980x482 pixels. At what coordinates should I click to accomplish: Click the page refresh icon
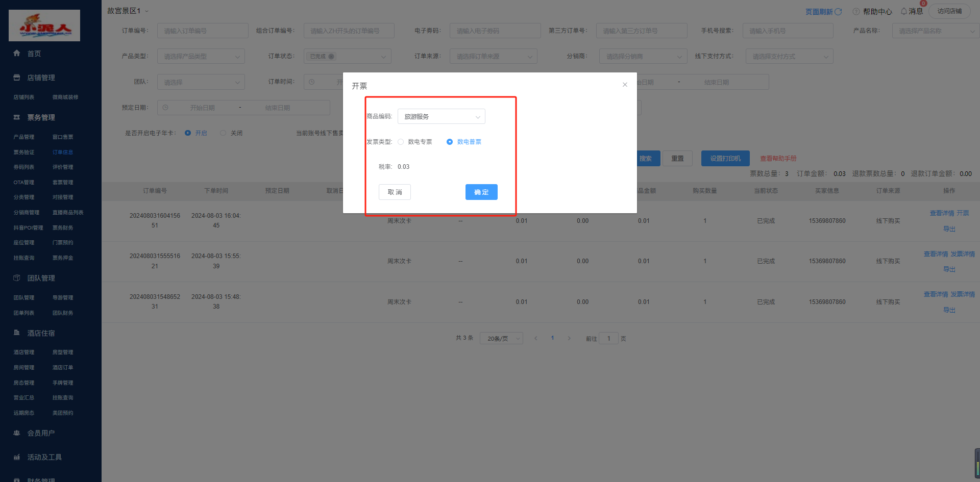pos(838,11)
